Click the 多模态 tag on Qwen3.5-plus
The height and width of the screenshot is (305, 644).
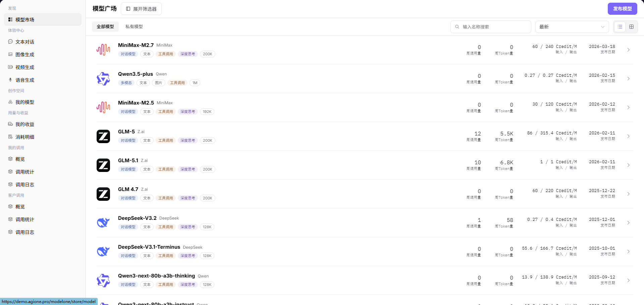click(126, 83)
